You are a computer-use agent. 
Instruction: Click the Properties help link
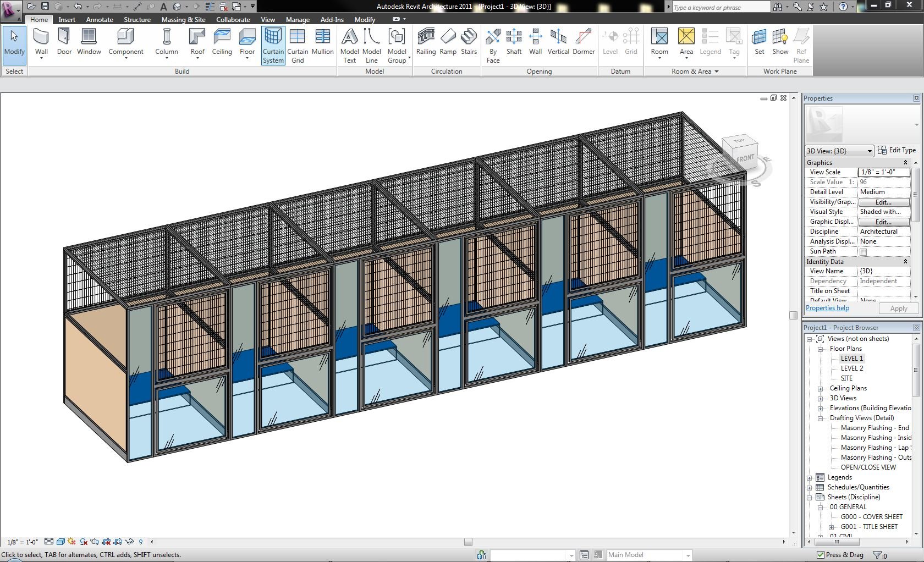(x=827, y=308)
